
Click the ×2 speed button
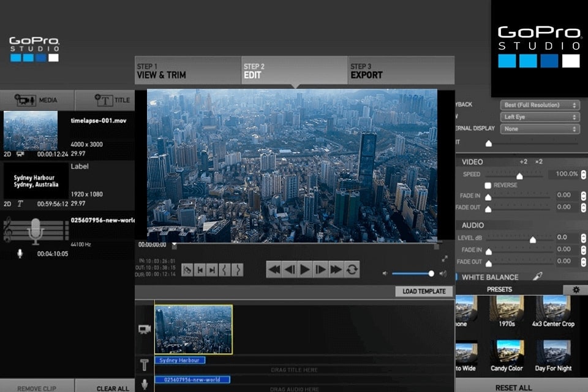pos(539,162)
